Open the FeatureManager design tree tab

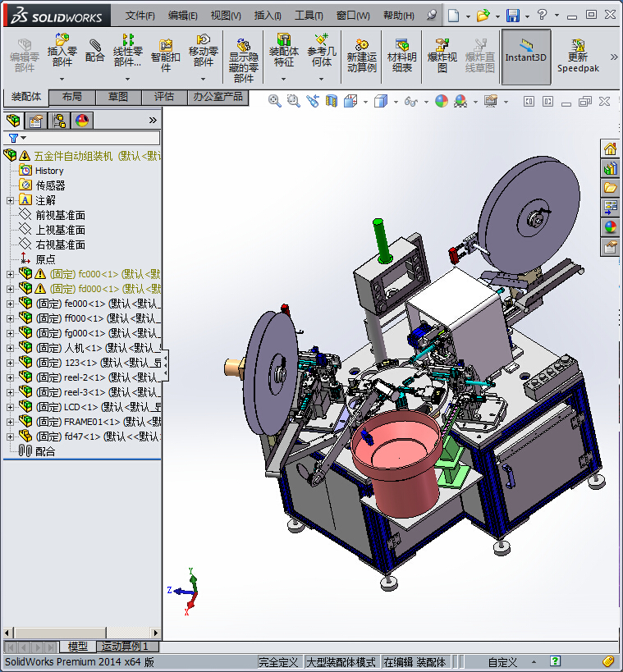click(x=13, y=121)
